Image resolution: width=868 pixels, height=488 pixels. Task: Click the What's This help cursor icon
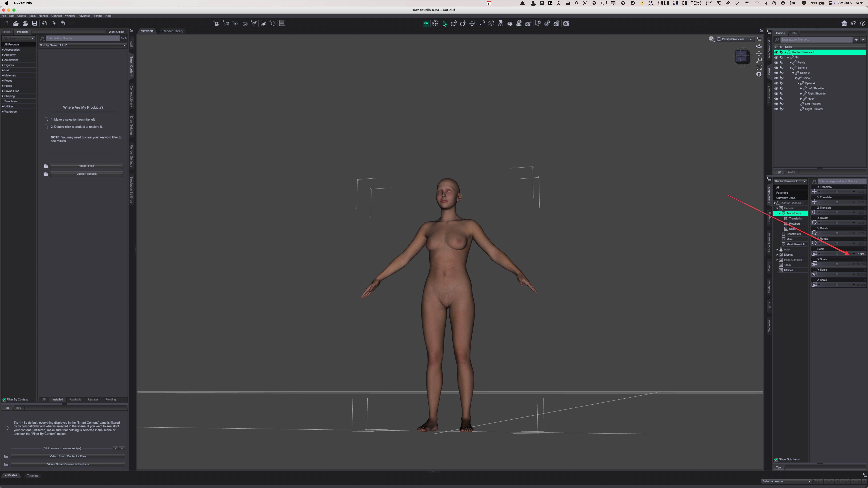click(x=854, y=23)
